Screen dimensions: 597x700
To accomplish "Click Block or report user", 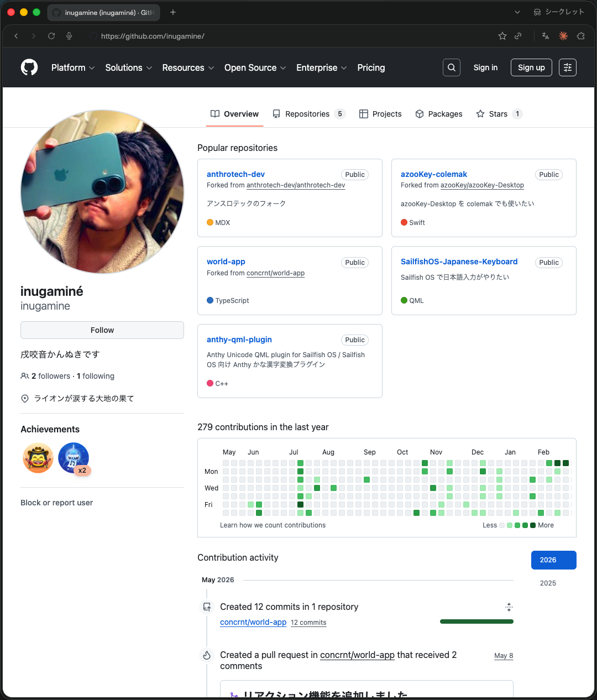I will coord(56,503).
